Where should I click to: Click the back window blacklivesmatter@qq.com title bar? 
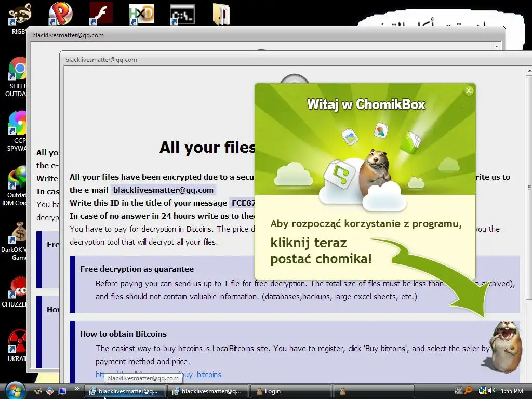[x=266, y=35]
